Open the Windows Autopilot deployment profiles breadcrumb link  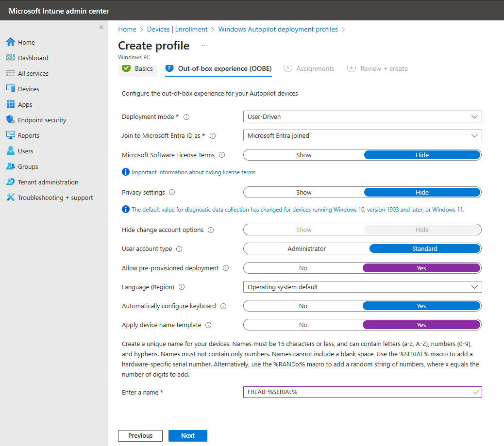(278, 29)
